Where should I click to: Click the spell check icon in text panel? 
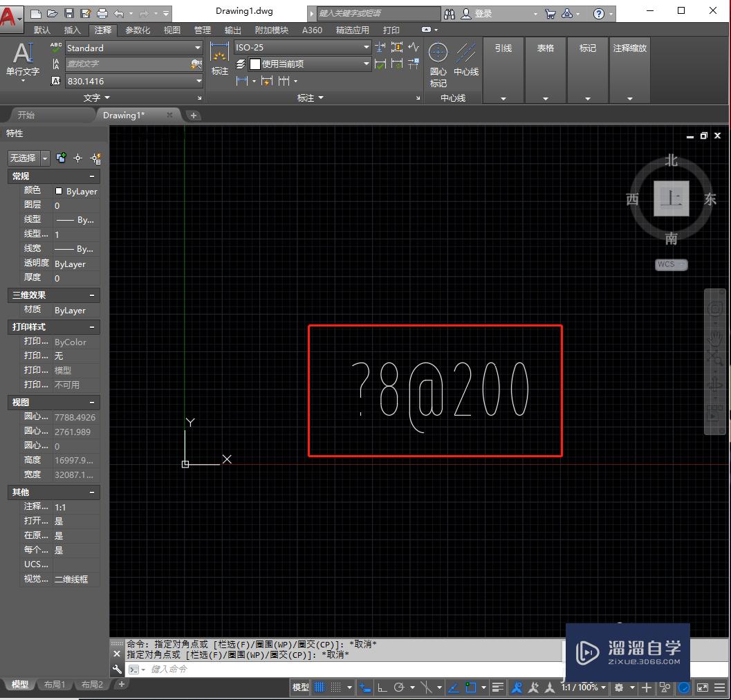56,47
